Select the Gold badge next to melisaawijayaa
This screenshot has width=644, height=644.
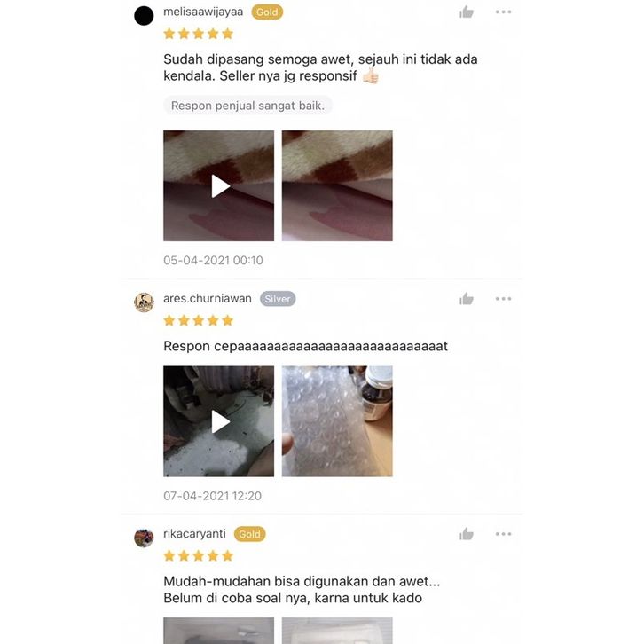click(267, 12)
